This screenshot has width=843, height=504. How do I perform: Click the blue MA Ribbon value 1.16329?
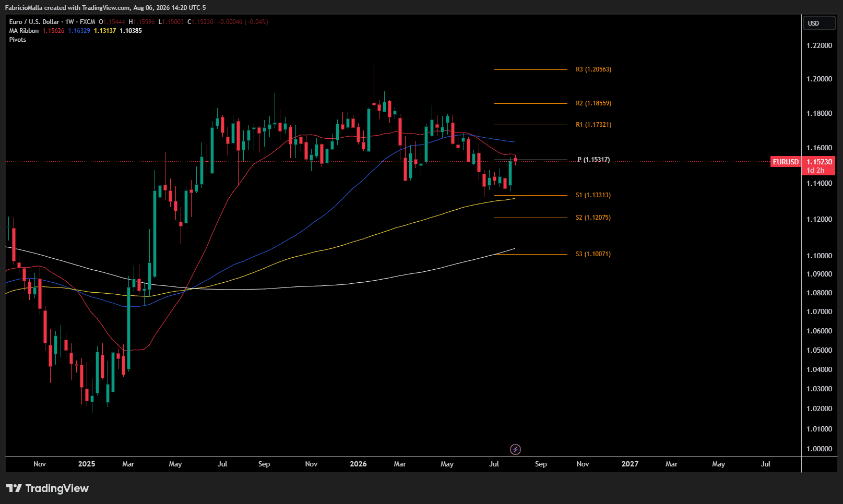79,31
